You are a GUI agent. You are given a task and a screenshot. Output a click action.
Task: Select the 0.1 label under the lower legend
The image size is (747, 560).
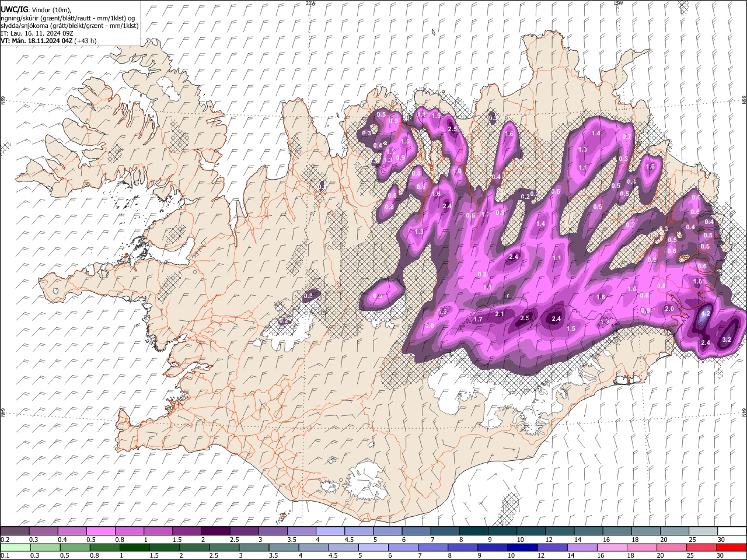point(5,556)
